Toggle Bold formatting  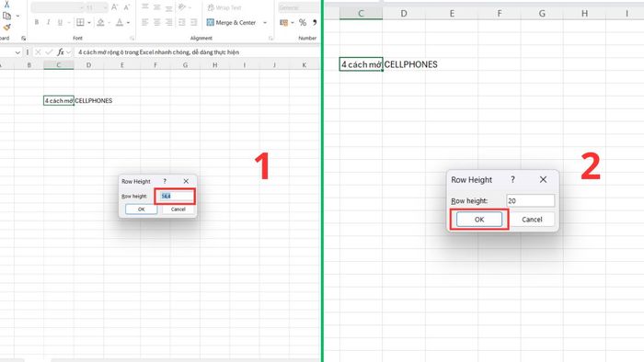[37, 22]
